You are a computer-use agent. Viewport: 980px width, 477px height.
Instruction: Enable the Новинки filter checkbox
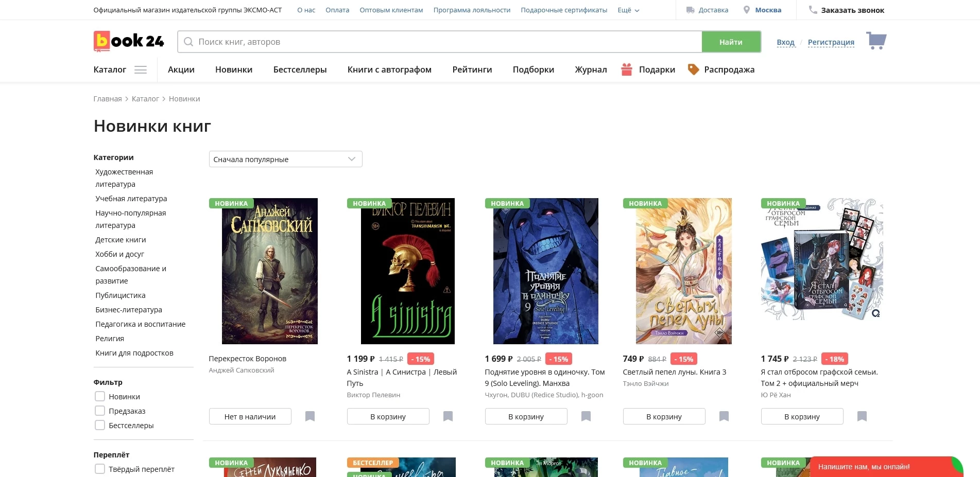click(x=100, y=397)
